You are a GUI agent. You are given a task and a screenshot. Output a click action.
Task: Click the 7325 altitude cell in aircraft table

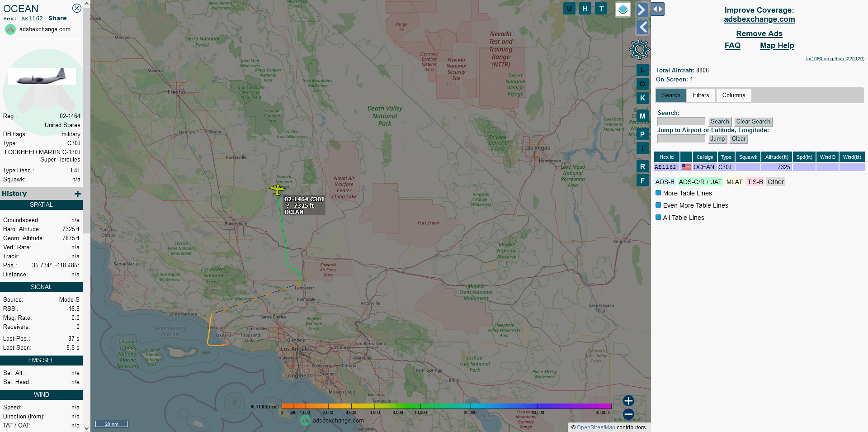tap(777, 167)
